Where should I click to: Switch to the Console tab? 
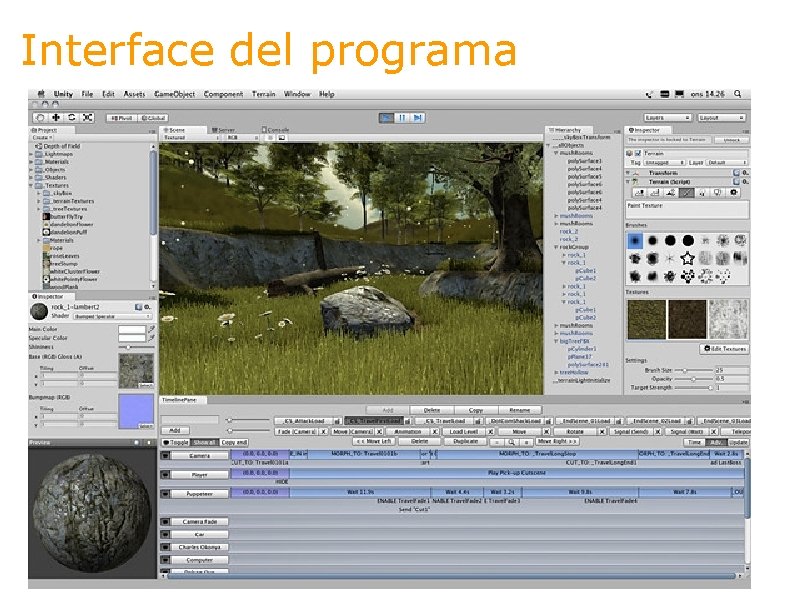[276, 130]
